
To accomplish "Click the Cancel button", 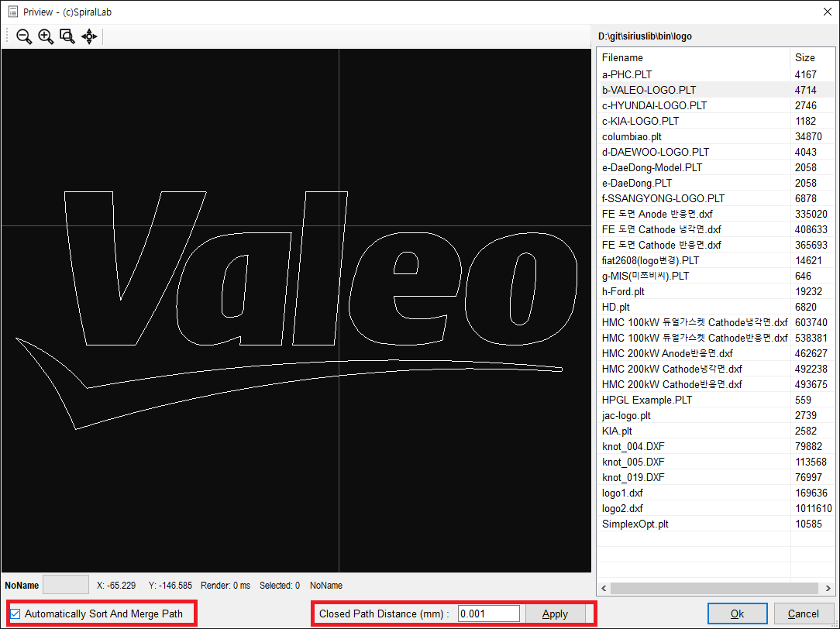I will point(803,614).
